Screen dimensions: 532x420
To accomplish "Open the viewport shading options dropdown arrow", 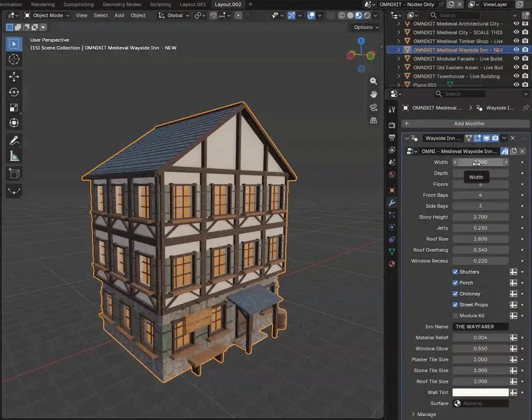I will (x=375, y=15).
